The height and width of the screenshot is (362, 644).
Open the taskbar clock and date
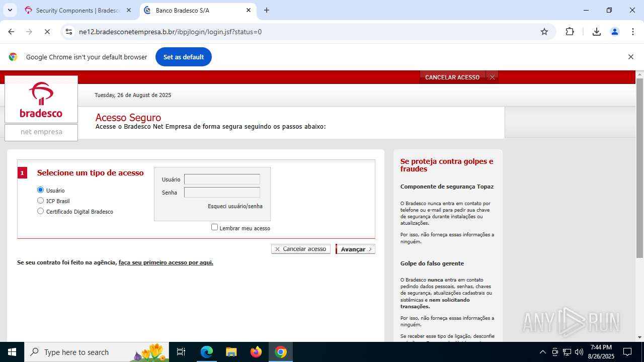[x=601, y=352]
